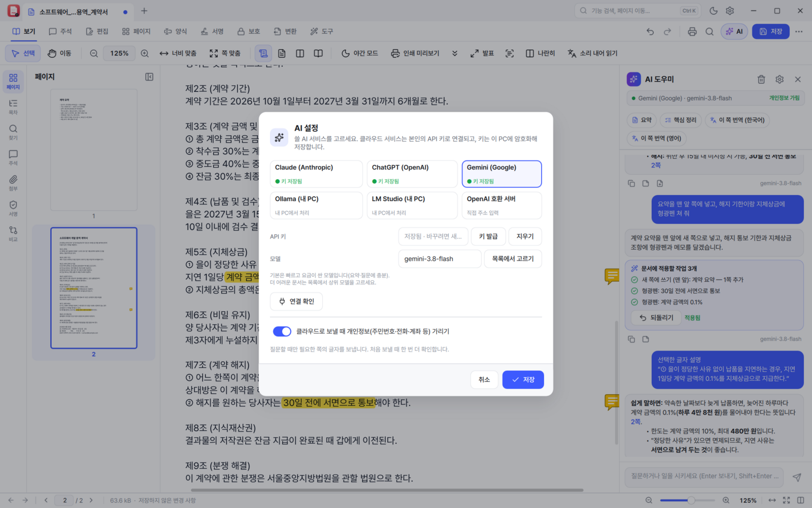Click the 야간 모드 night mode icon
This screenshot has width=812, height=508.
[x=346, y=53]
